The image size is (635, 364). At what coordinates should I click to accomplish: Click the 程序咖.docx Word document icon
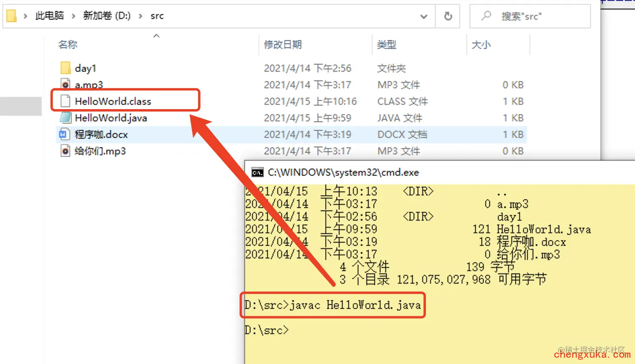pyautogui.click(x=63, y=134)
